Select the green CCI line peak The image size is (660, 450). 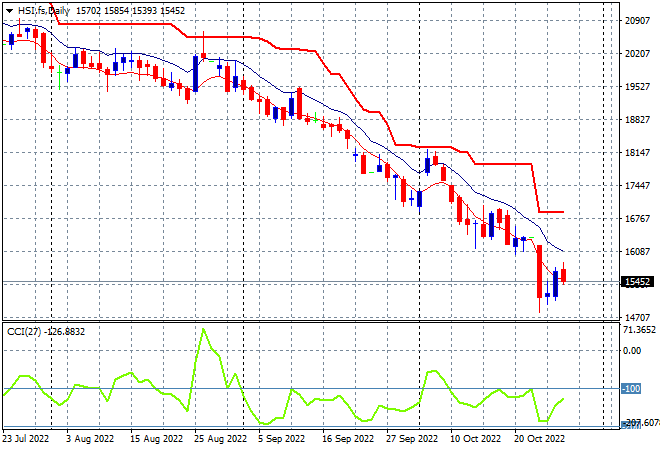click(x=204, y=329)
